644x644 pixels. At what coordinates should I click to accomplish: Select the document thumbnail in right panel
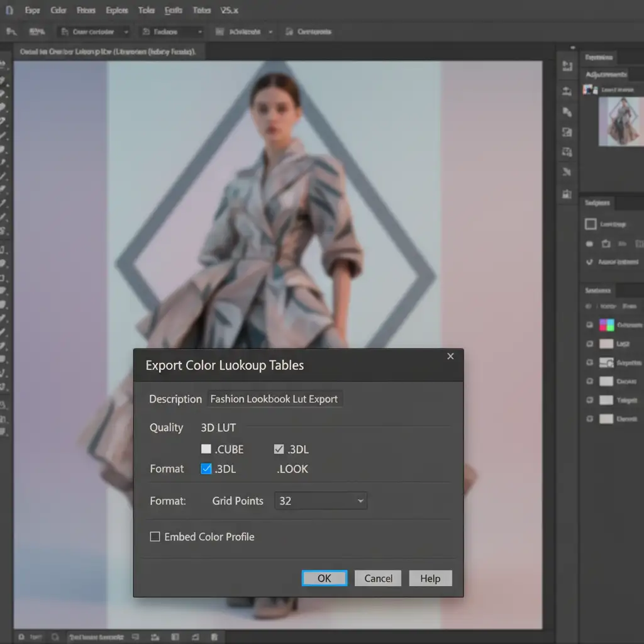pos(621,121)
